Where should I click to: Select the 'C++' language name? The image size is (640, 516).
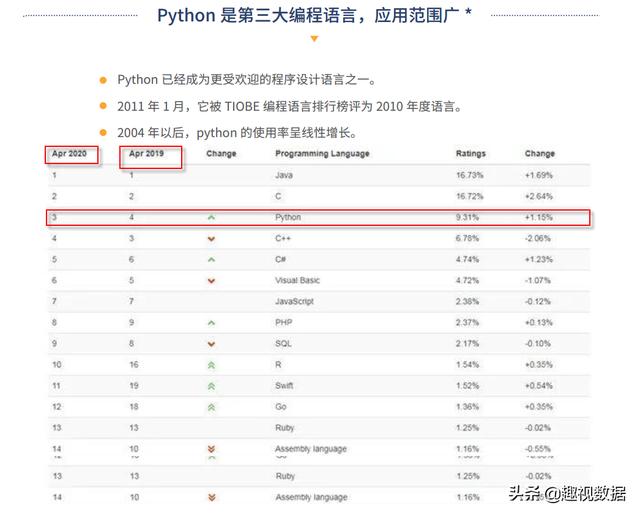tap(283, 238)
